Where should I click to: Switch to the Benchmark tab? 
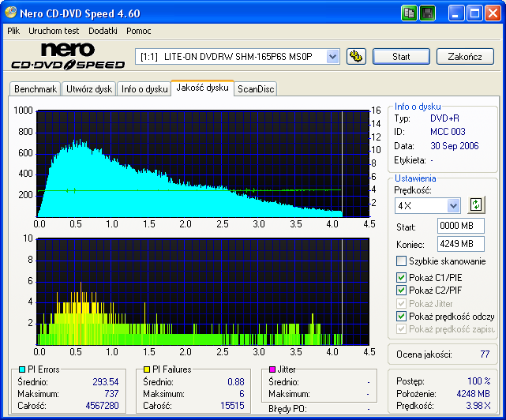[x=36, y=88]
